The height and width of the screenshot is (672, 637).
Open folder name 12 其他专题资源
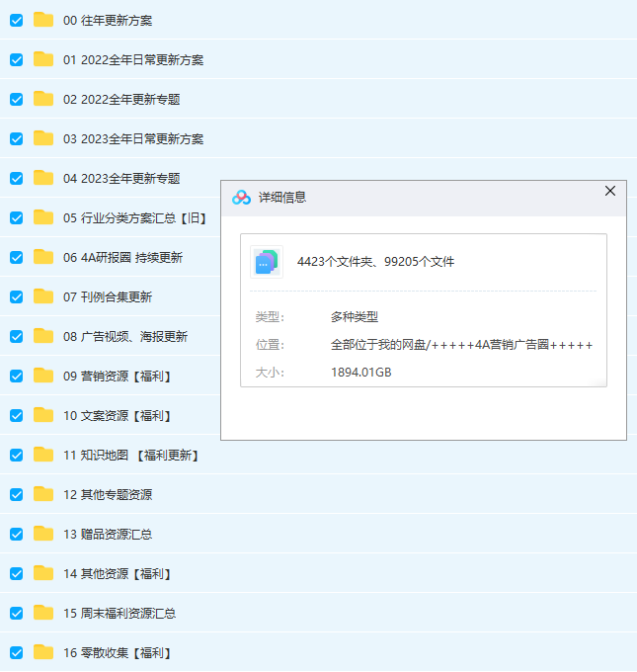(108, 495)
